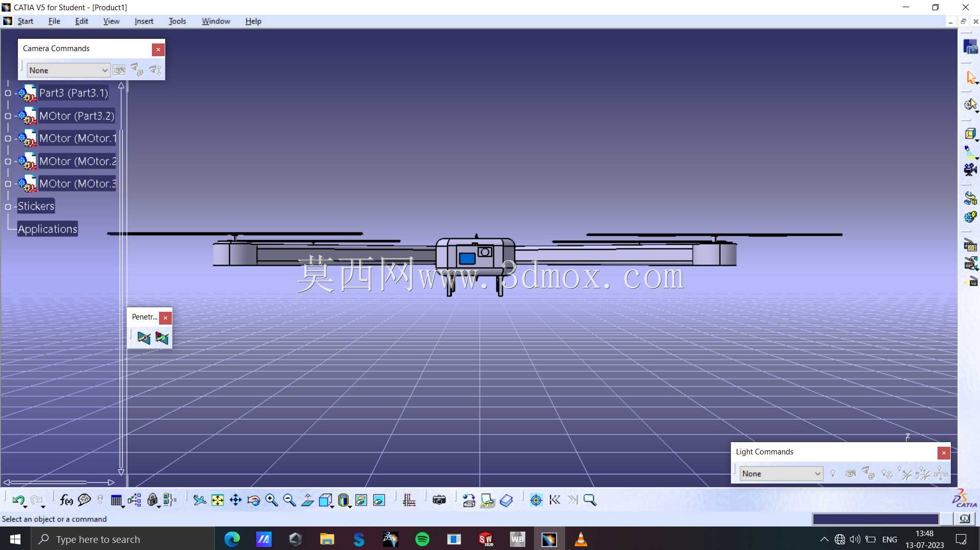Expand the MOtor (Part3.2) tree node

[8, 116]
